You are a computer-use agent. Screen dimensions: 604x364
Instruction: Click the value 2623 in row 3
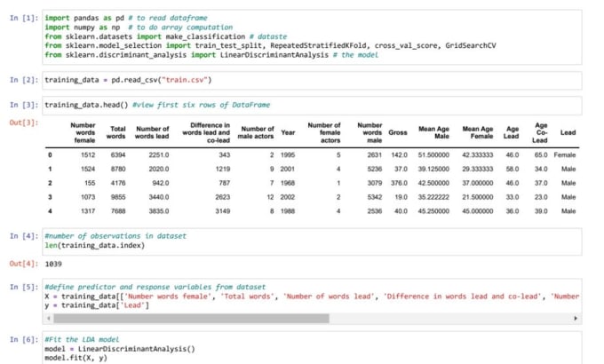223,197
